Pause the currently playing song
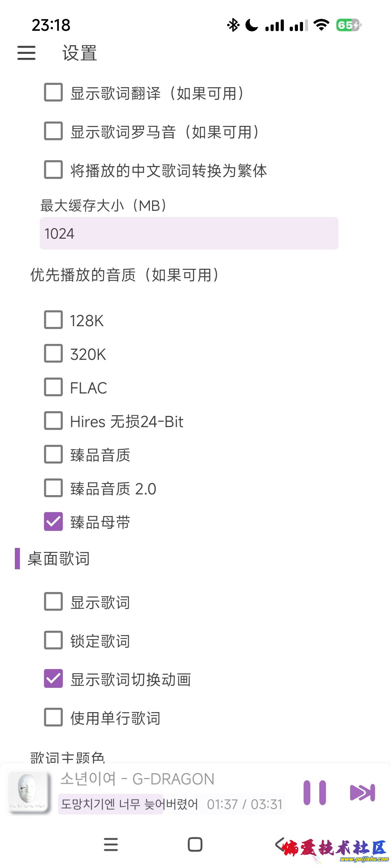The width and height of the screenshot is (391, 868). [x=315, y=792]
